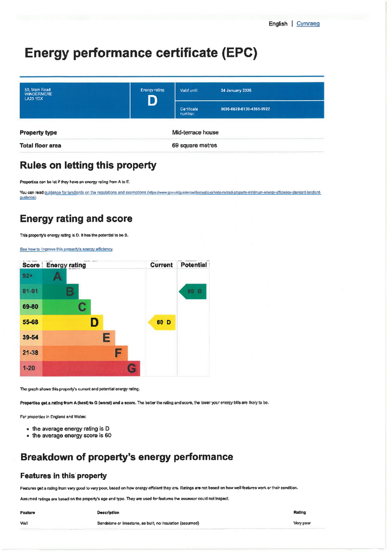Select the red G rating band
The width and height of the screenshot is (392, 555).
pos(80,368)
